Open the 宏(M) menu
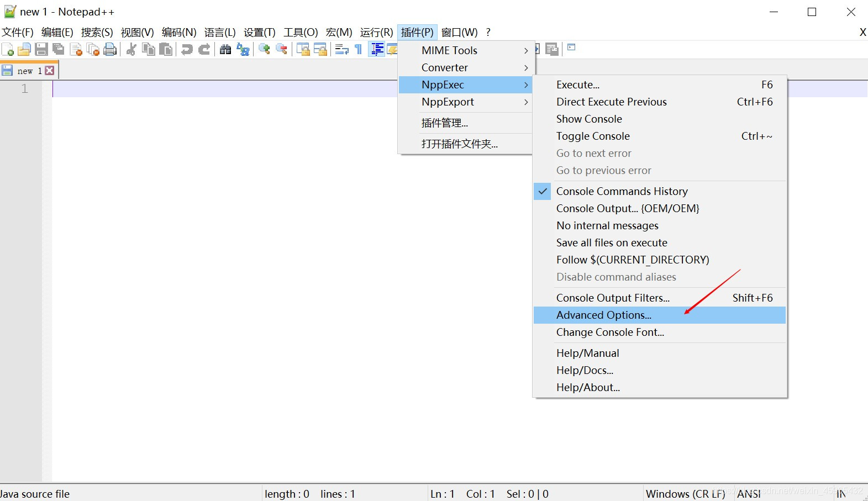Image resolution: width=868 pixels, height=501 pixels. click(339, 32)
